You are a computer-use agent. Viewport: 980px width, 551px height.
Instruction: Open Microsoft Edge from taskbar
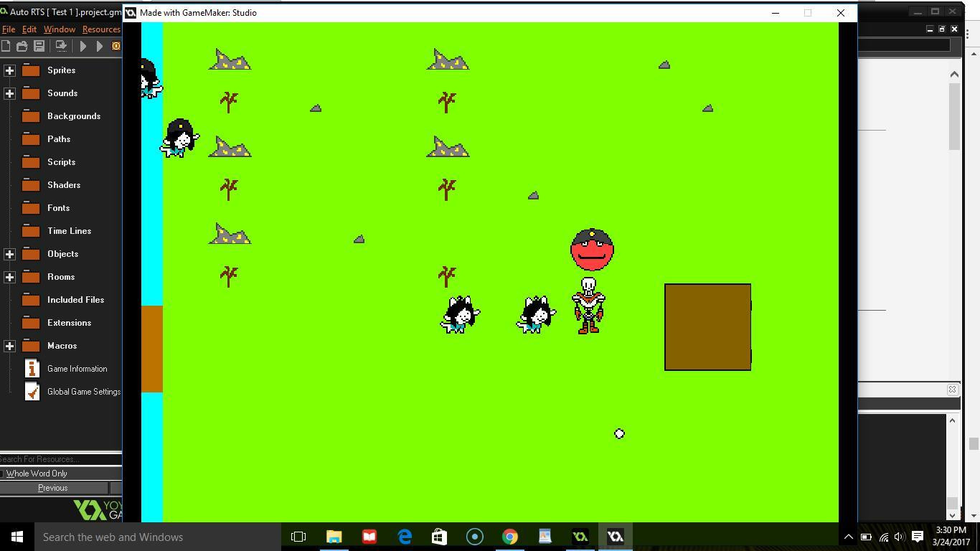click(x=405, y=537)
